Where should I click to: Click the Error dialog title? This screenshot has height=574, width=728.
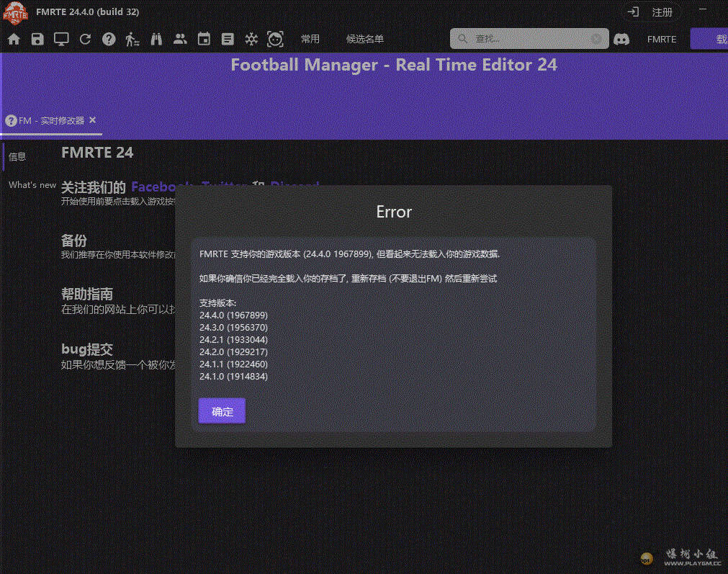pos(394,212)
